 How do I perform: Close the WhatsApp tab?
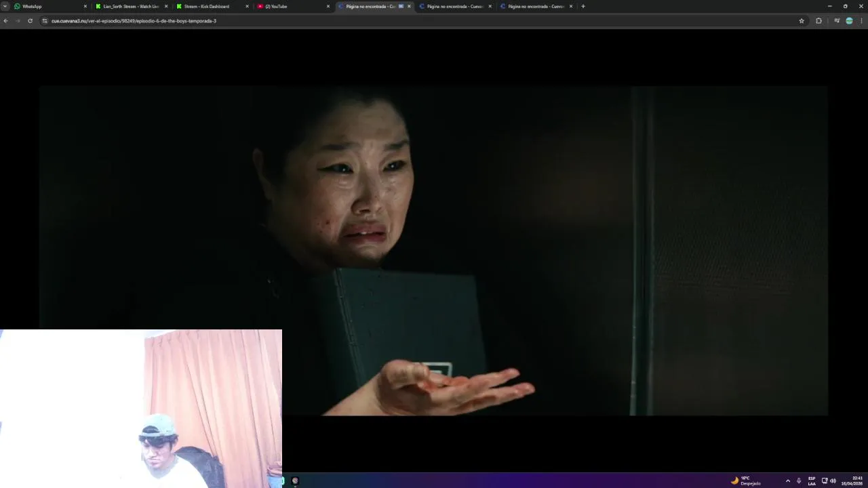pyautogui.click(x=85, y=6)
